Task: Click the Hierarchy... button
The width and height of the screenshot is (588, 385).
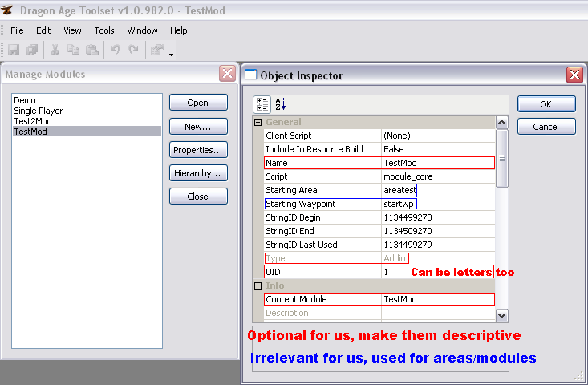Action: [198, 173]
